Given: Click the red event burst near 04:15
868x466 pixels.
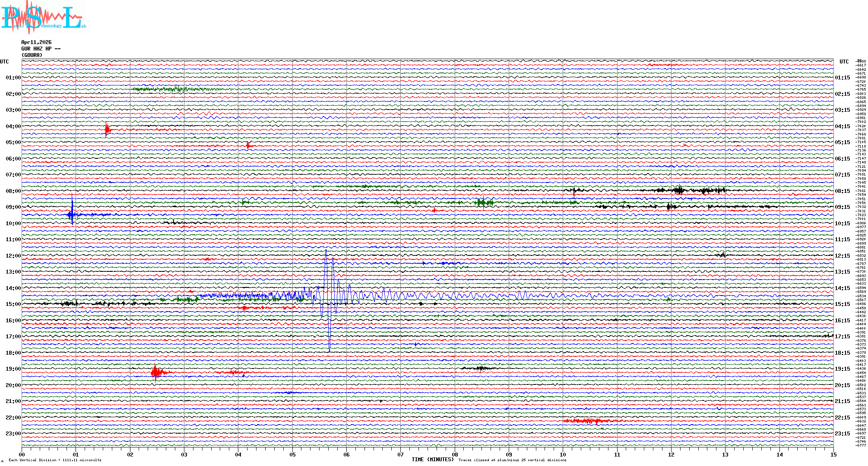Looking at the screenshot, I should coord(107,129).
